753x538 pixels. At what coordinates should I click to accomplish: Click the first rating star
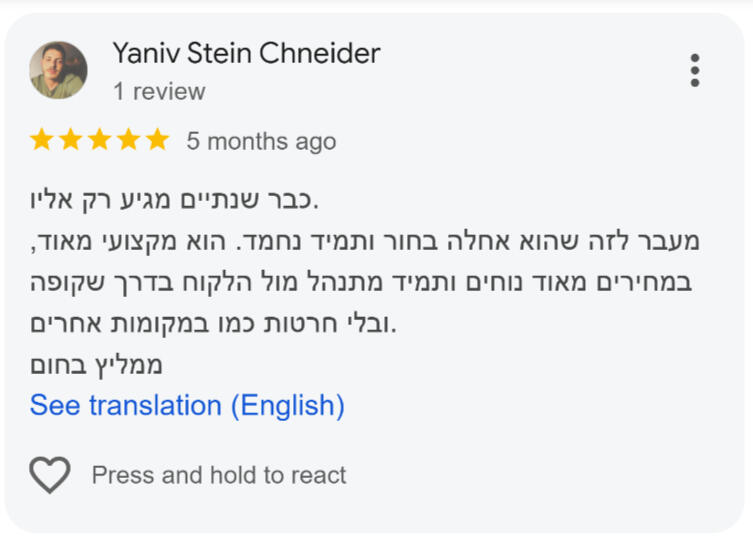42,140
